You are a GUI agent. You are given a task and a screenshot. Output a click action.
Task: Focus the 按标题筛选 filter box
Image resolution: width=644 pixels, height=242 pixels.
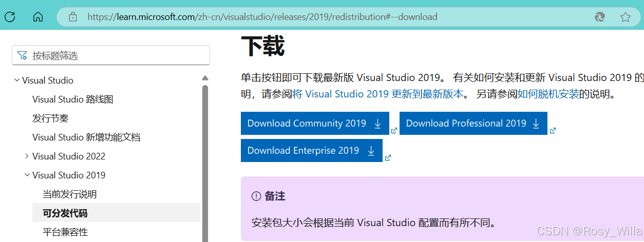[111, 55]
